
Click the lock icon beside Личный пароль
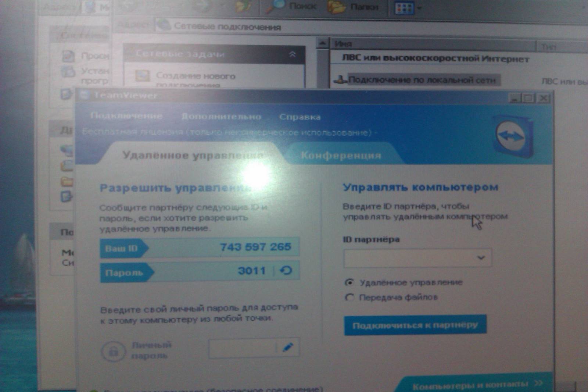114,351
